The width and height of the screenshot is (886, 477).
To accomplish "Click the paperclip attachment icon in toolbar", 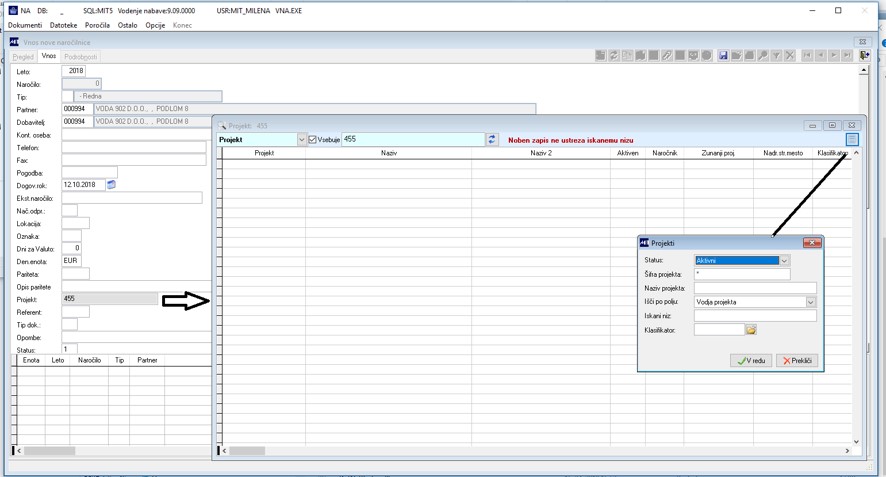I will [x=667, y=55].
